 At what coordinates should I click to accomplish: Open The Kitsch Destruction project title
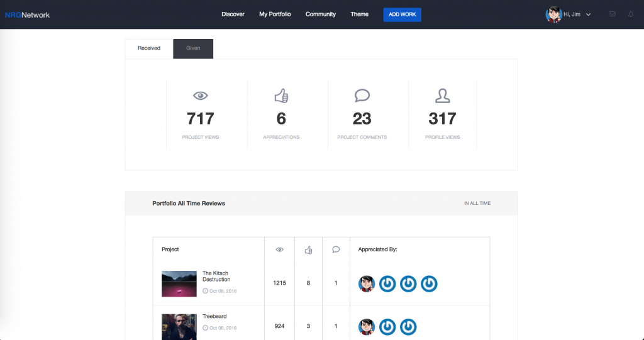coord(216,277)
